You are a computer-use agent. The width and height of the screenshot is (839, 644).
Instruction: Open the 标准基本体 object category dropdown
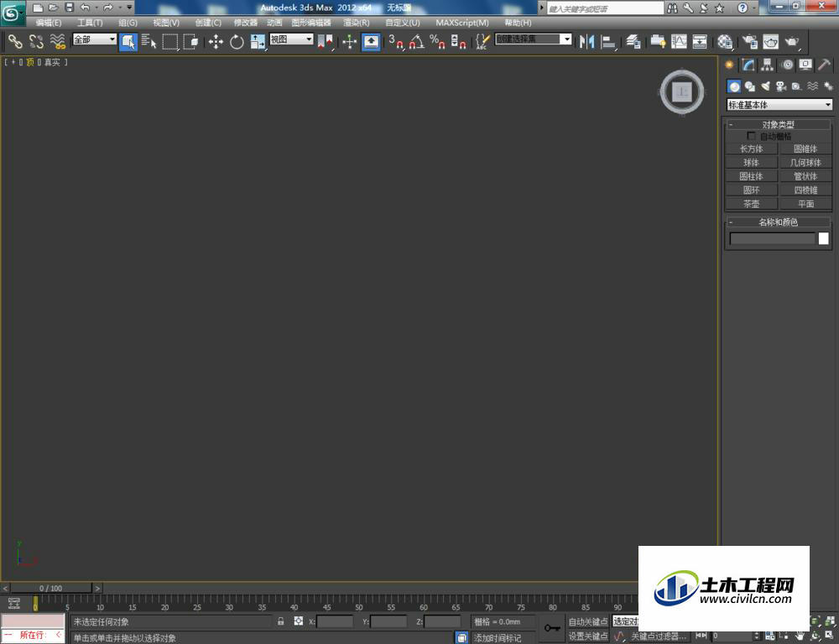(x=779, y=105)
